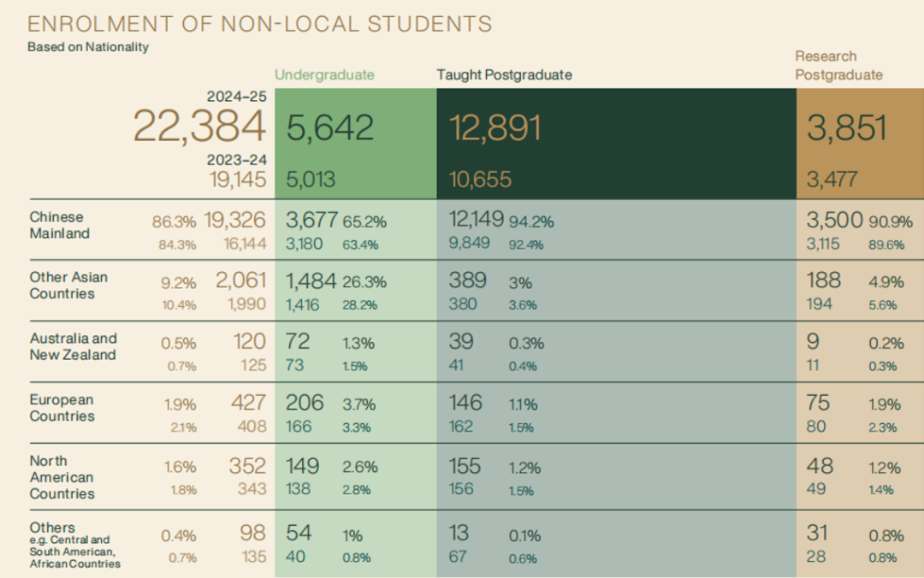This screenshot has height=578, width=924.
Task: Select the Taught Postgraduate column header
Action: pyautogui.click(x=504, y=74)
